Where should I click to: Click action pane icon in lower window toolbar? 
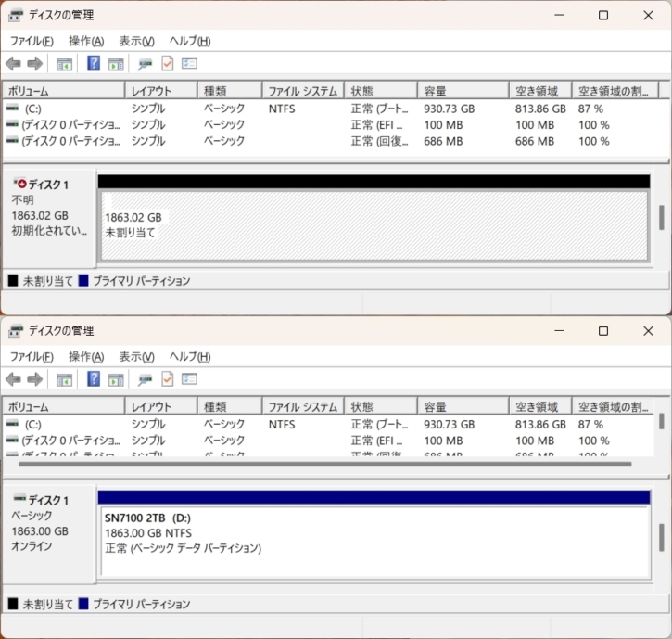pyautogui.click(x=116, y=378)
